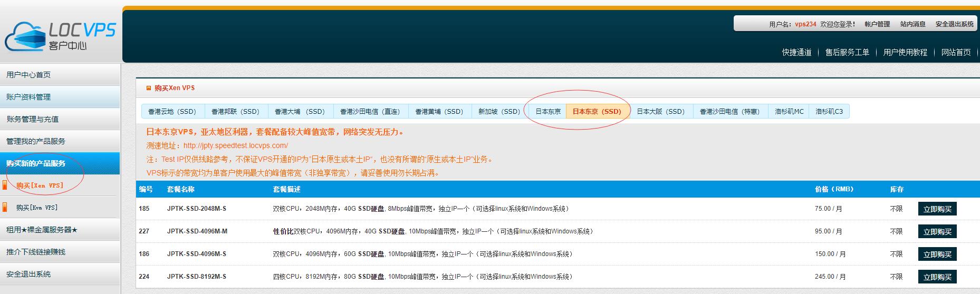Screen dimensions: 980x294
Task: Switch to the 日本大阪 (SSD) tab
Action: 660,111
